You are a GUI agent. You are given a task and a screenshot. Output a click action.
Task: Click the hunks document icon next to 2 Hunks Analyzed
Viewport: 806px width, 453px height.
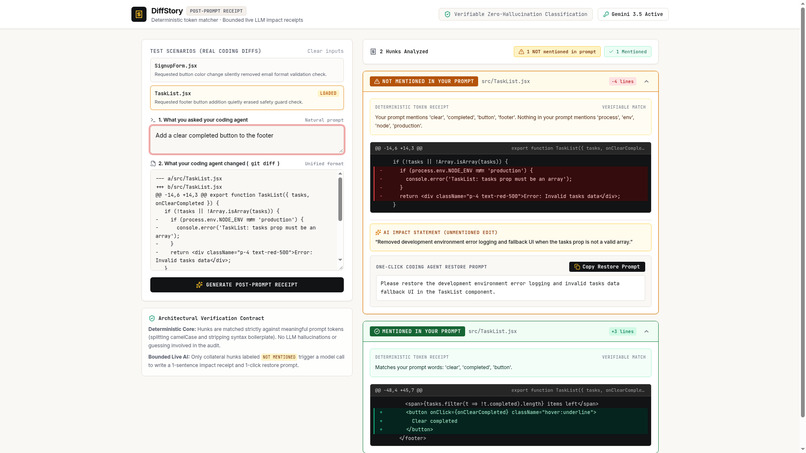(x=373, y=51)
